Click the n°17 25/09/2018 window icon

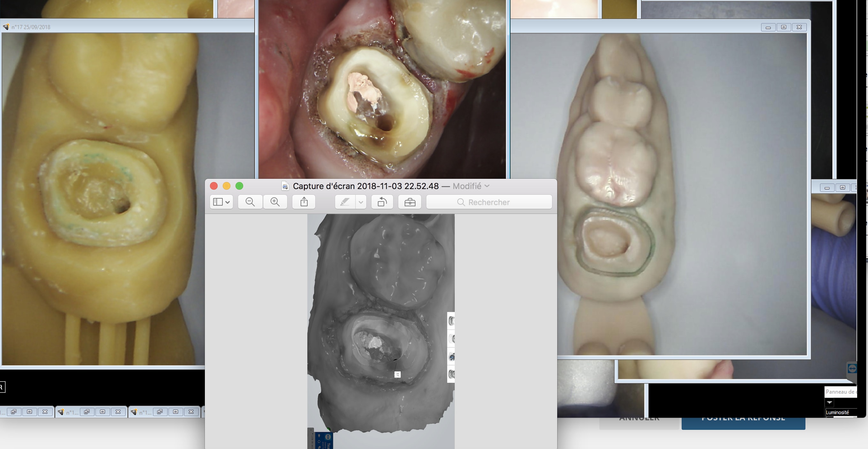click(x=6, y=27)
